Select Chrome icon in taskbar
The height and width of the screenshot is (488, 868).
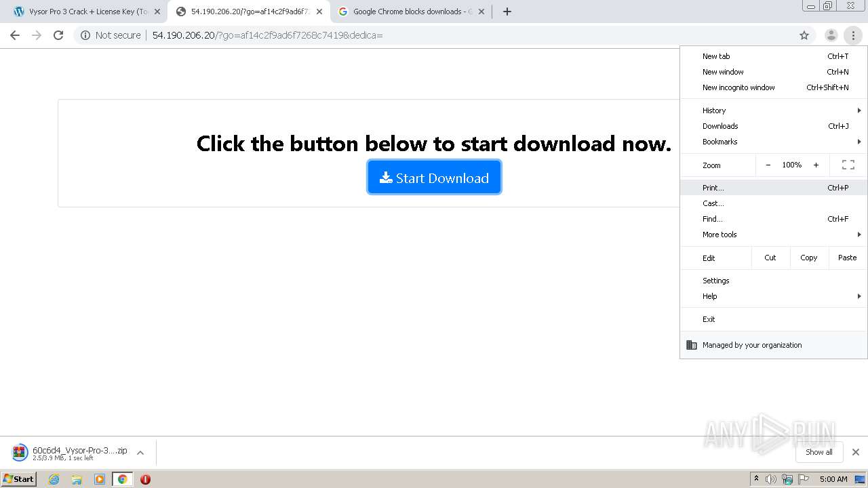pyautogui.click(x=123, y=479)
